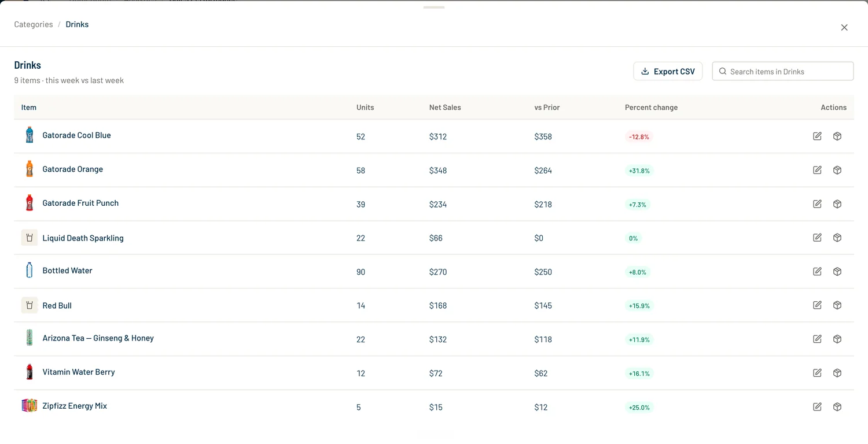Open the box icon for Bottled Water
This screenshot has height=444, width=868.
coord(837,271)
